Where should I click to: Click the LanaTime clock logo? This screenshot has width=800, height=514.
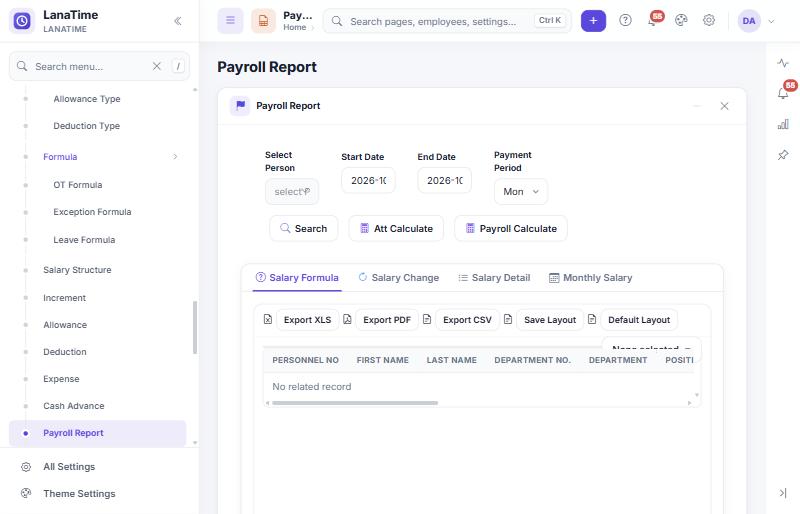[22, 21]
